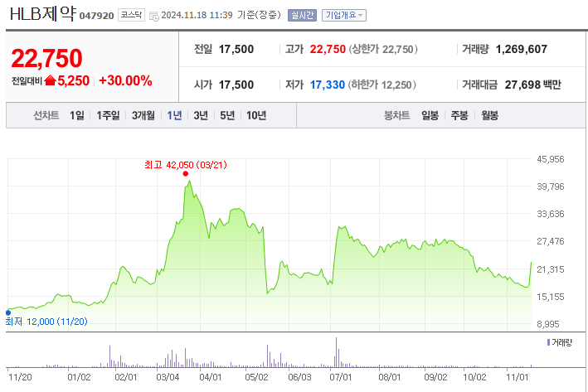
Task: Click the purple 거래량 legend marker
Action: click(x=548, y=342)
